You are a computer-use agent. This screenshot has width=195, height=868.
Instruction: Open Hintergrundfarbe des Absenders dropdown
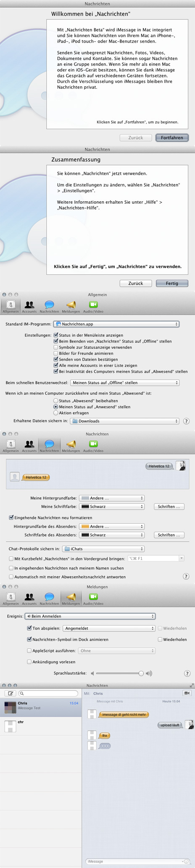112,526
